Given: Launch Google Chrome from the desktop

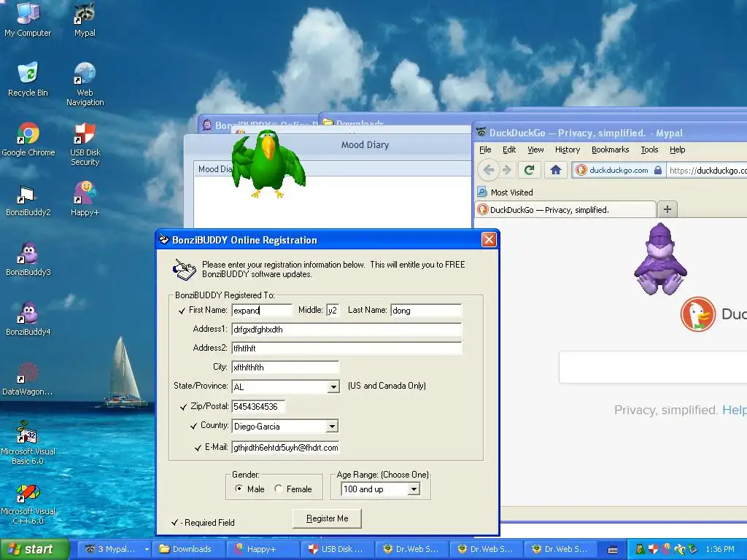Looking at the screenshot, I should point(28,139).
